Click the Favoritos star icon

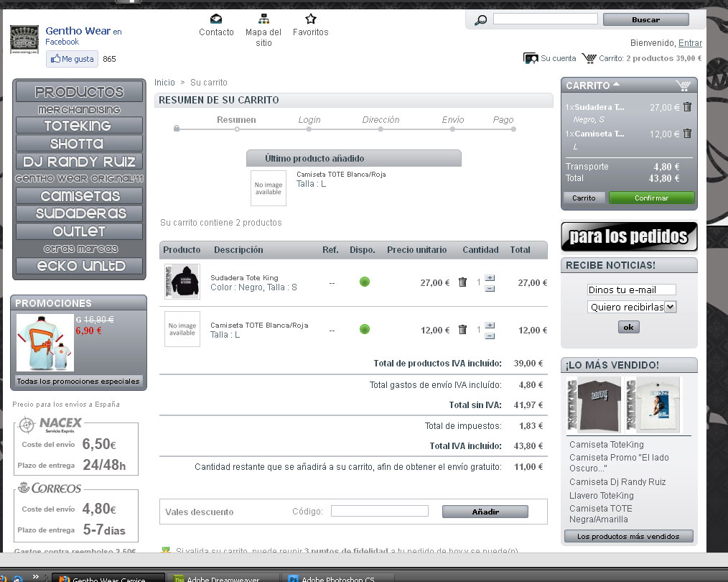point(311,19)
